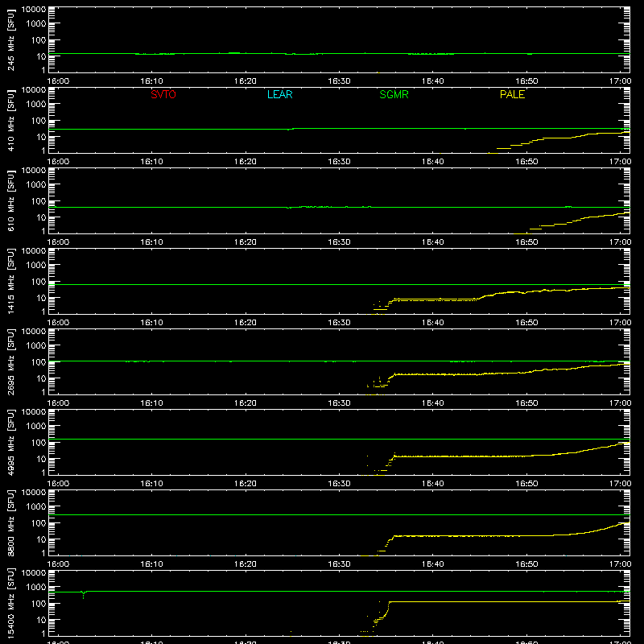The height and width of the screenshot is (644, 644).
Task: Select the 610 MHz [SFU] axis label
Action: point(11,201)
